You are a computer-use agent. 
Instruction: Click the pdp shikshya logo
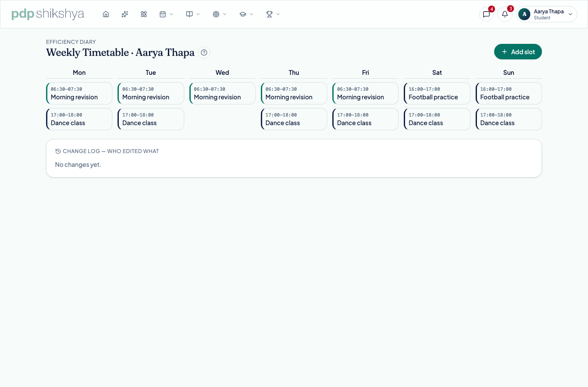point(48,14)
